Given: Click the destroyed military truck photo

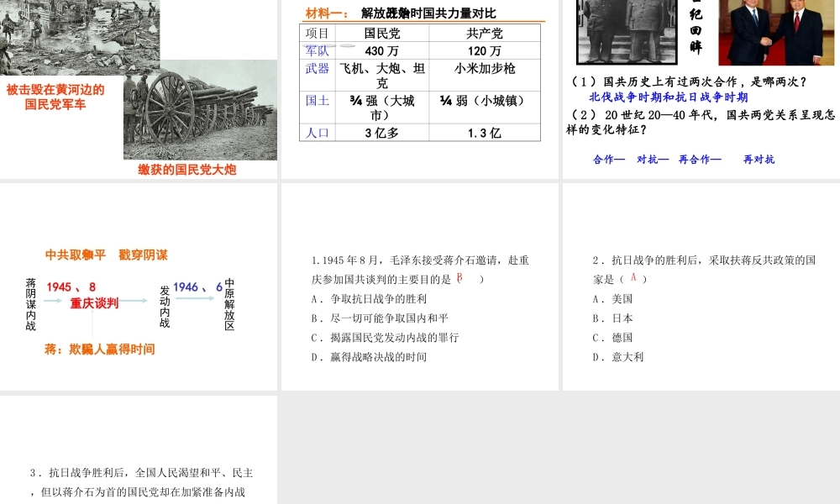Looking at the screenshot, I should 80,36.
